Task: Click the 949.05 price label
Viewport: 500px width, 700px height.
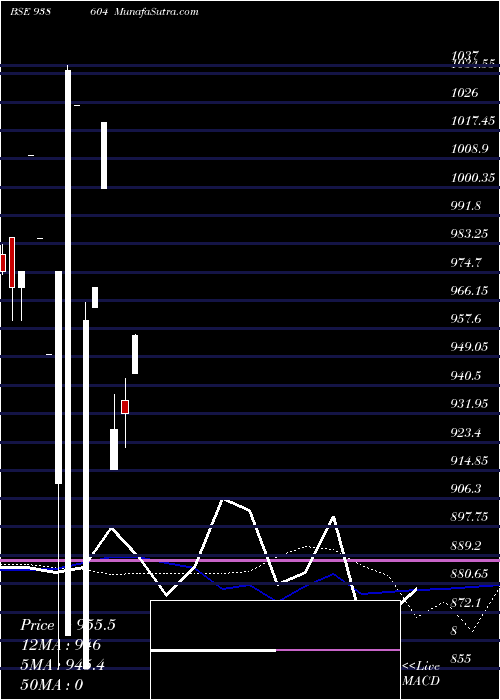Action: click(x=471, y=347)
